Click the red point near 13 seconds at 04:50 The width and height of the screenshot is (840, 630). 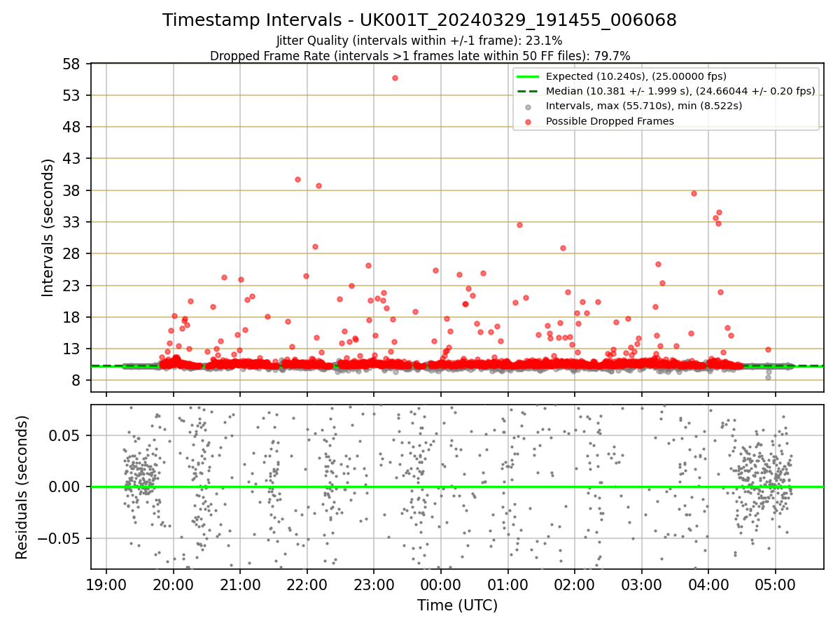point(768,349)
